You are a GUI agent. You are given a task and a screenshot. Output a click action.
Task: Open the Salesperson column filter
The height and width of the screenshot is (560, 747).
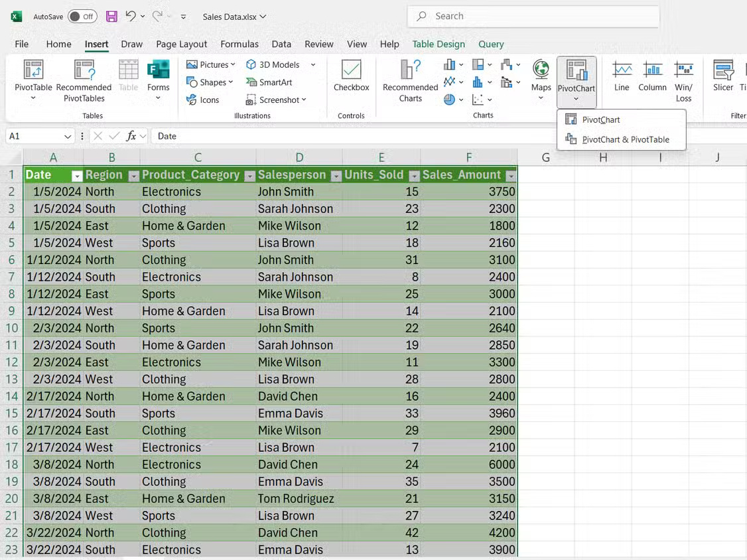[x=336, y=176]
